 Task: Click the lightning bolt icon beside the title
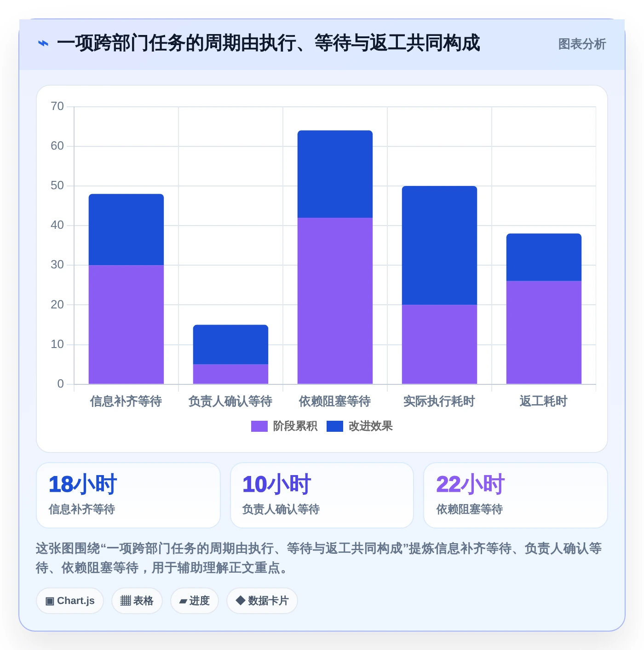pyautogui.click(x=43, y=43)
